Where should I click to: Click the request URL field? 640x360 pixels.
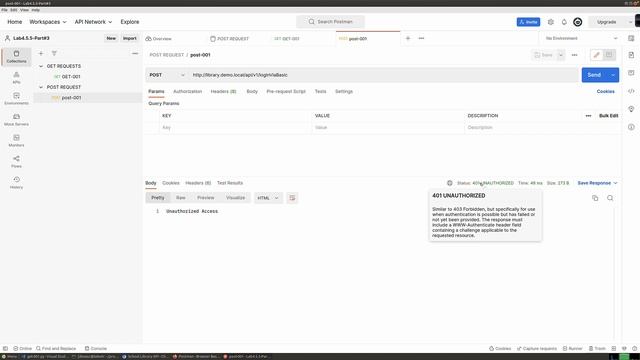coord(384,75)
